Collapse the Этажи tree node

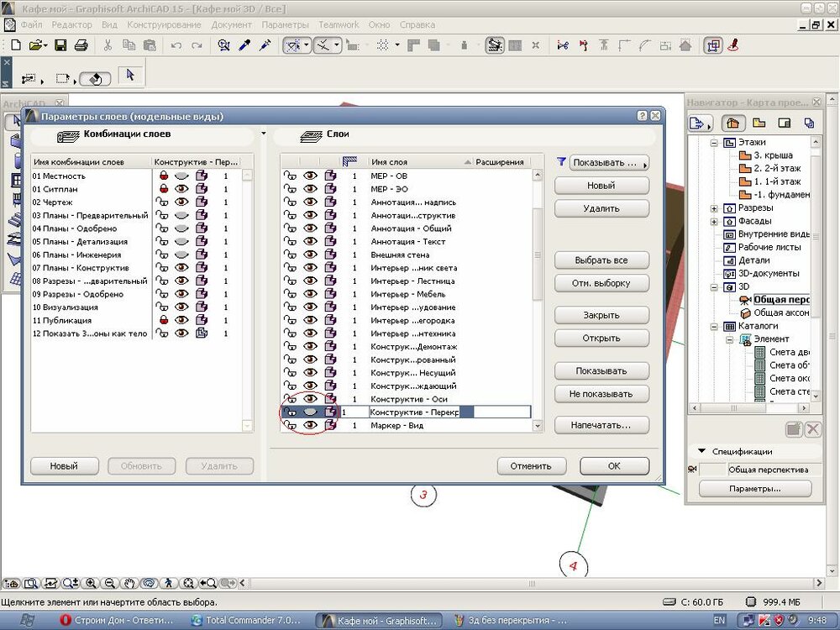pyautogui.click(x=714, y=143)
